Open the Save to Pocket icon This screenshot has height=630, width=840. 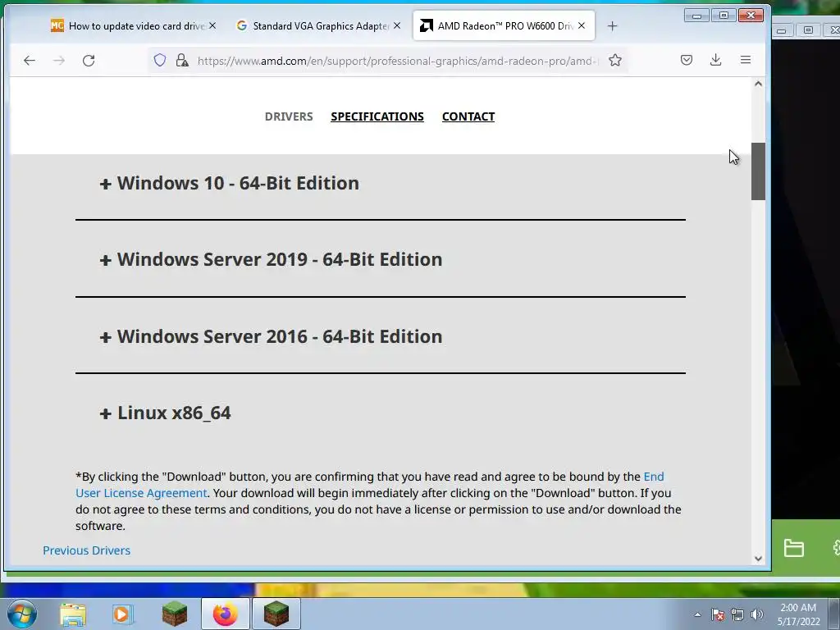point(687,60)
